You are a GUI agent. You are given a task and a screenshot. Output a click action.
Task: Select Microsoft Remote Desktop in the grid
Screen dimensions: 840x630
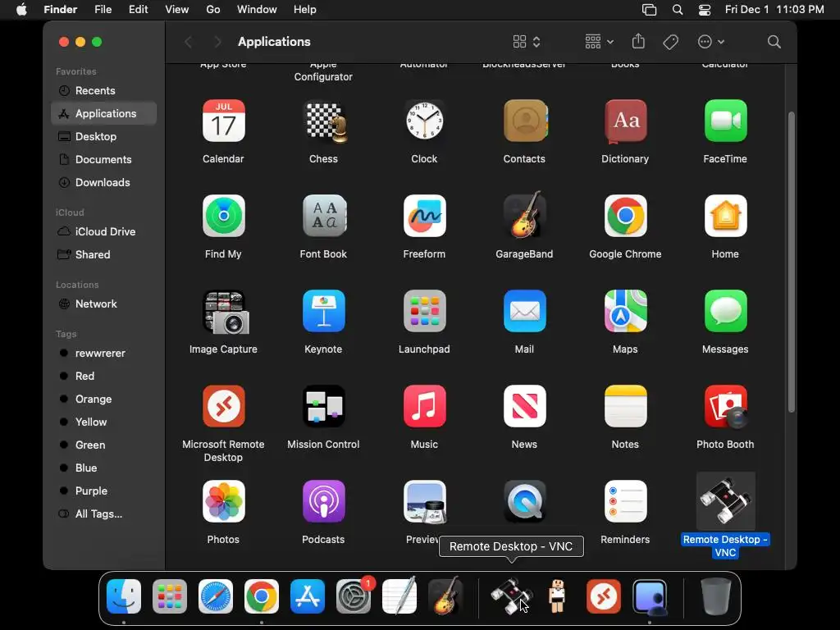223,406
